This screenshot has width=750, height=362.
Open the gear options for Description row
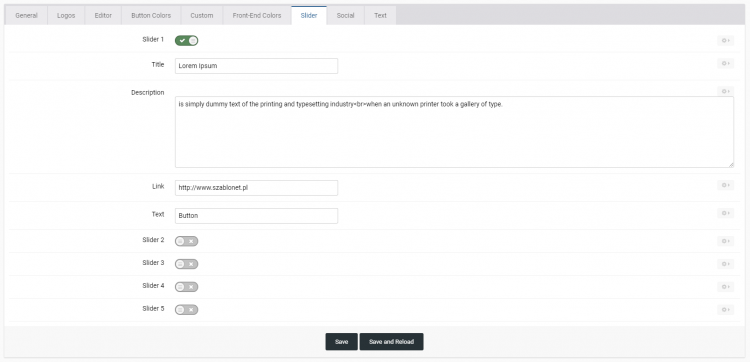725,91
